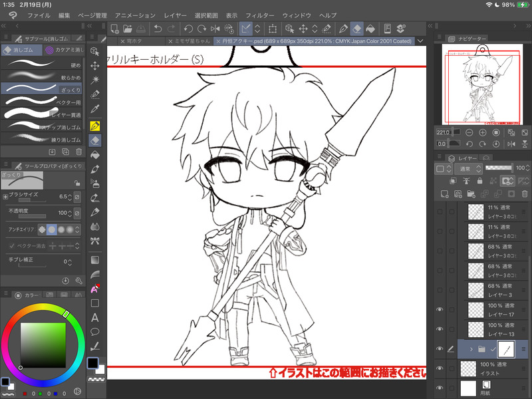Screen dimensions: 532x399
Task: Select the ベクター用 eraser sub tool
Action: (41, 101)
